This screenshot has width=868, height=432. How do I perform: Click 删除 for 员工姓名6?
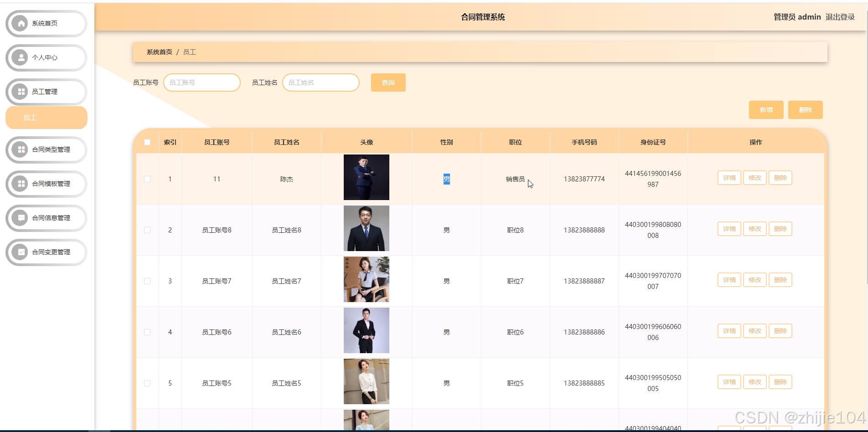pos(780,331)
